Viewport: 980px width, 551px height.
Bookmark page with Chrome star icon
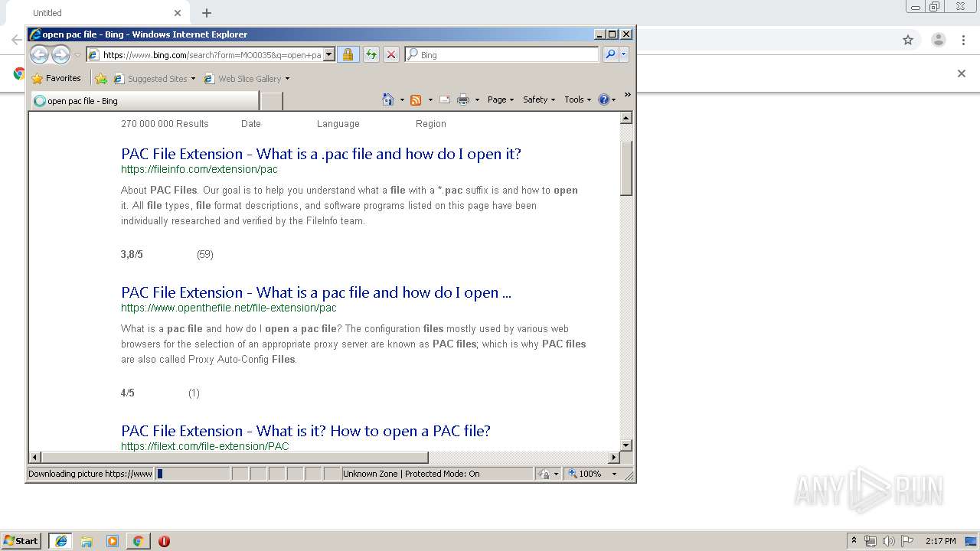point(908,40)
